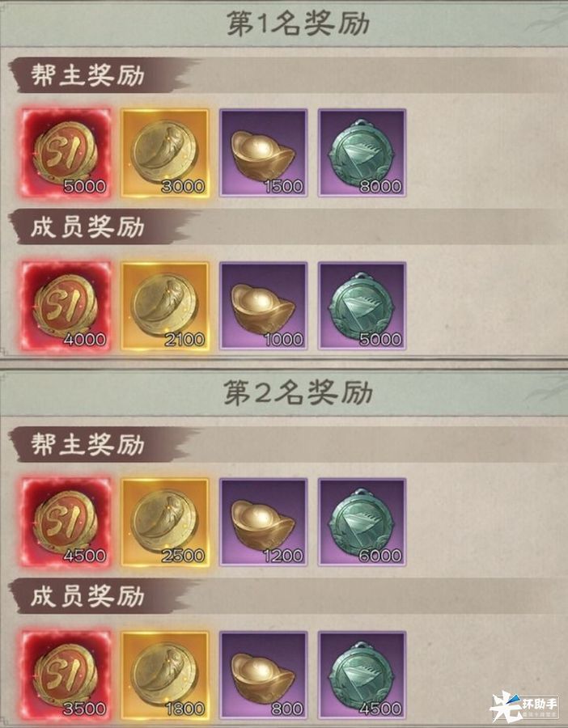Select the feather coin showing 2500
Image resolution: width=568 pixels, height=728 pixels.
click(165, 522)
